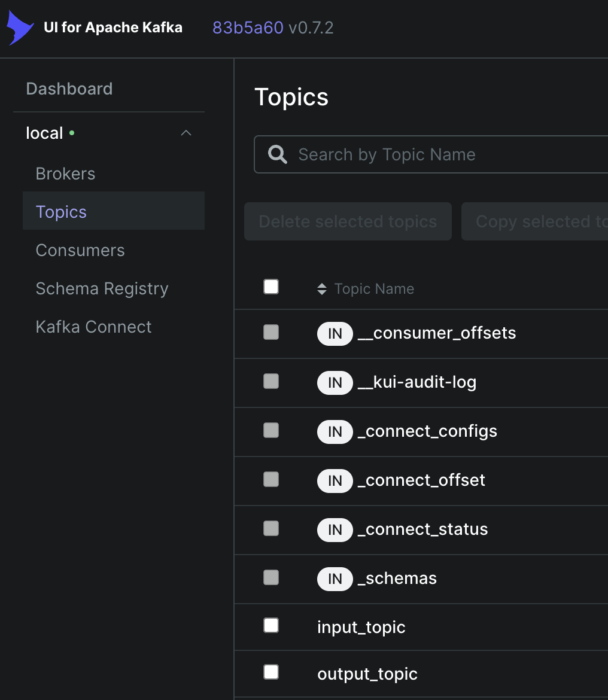Check the _schemas row checkbox

point(271,578)
